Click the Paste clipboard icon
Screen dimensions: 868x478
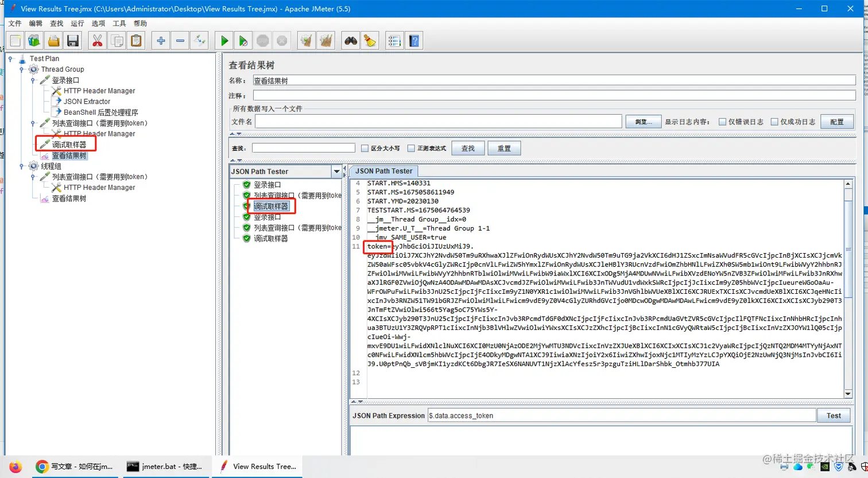pyautogui.click(x=136, y=41)
